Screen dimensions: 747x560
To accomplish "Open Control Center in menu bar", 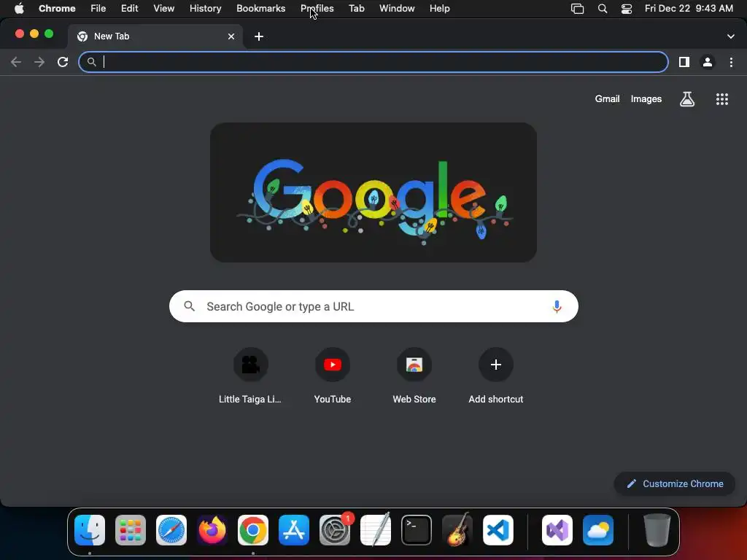I will 627,9.
